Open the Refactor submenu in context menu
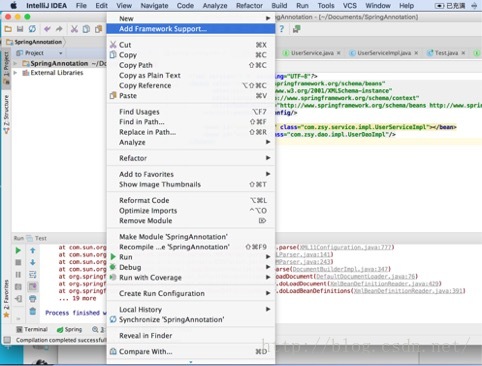This screenshot has width=482, height=366. point(191,158)
